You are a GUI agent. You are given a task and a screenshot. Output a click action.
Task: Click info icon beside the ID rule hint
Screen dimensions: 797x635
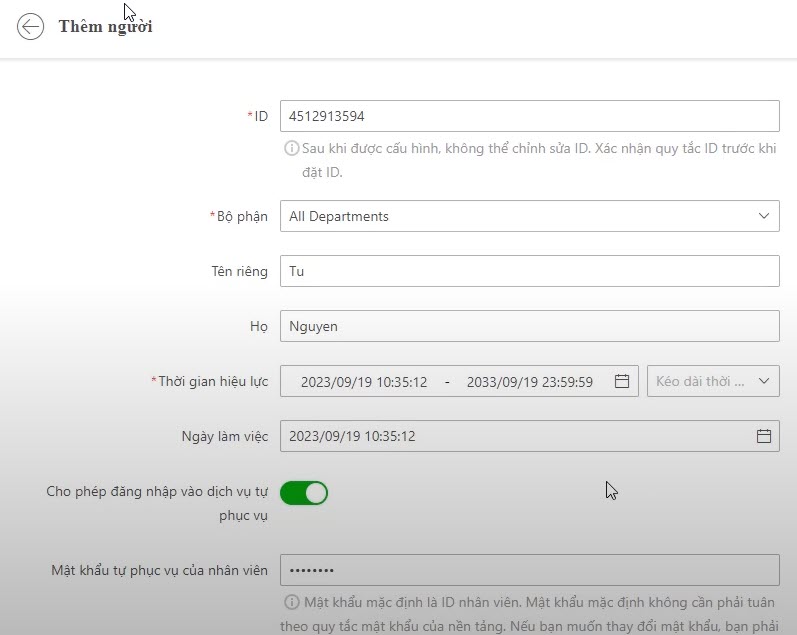[291, 148]
